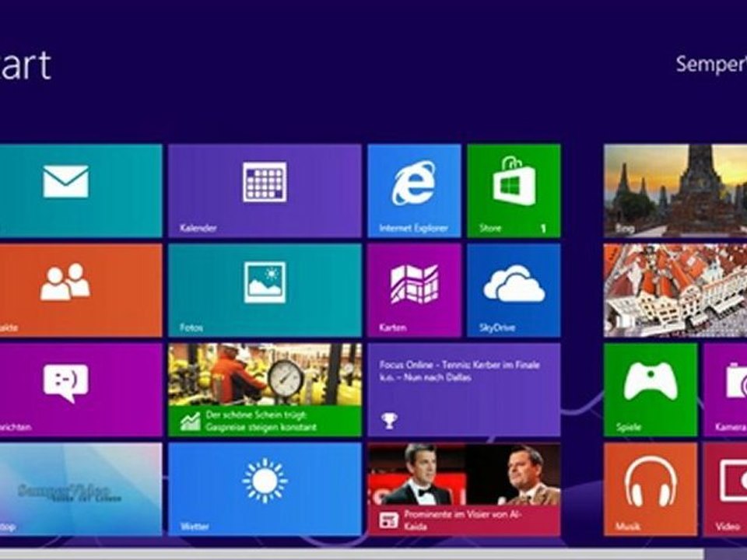Open the Wetter weather tile

click(x=265, y=489)
